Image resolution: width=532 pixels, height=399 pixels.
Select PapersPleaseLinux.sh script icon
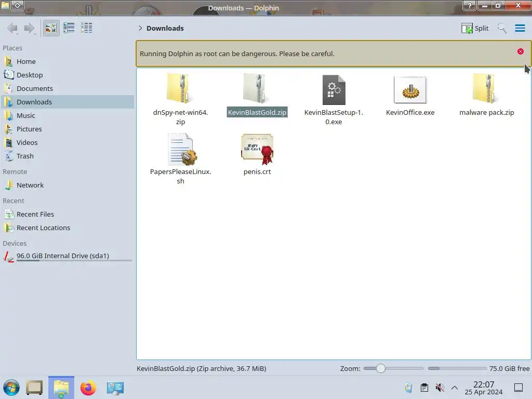coord(181,149)
